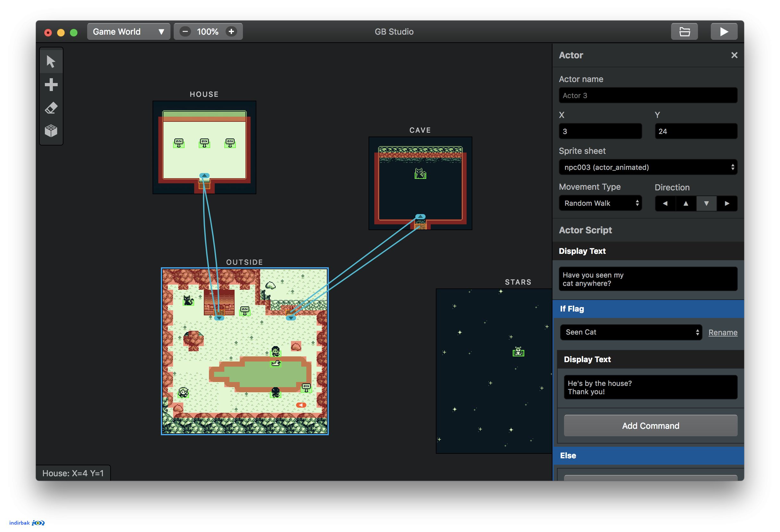
Task: Open the Game World view dropdown
Action: pos(129,31)
